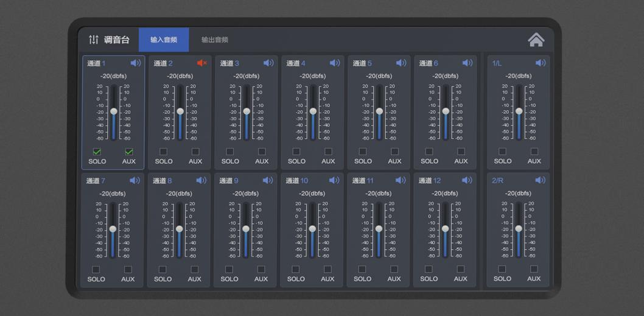Mute channel 12 speaker icon
644x316 pixels.
pyautogui.click(x=467, y=181)
